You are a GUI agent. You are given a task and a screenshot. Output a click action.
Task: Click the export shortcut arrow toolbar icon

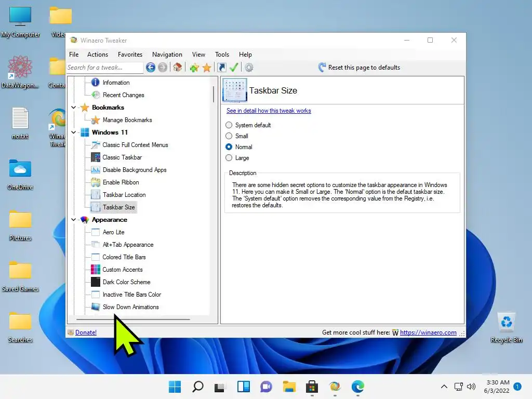point(221,68)
